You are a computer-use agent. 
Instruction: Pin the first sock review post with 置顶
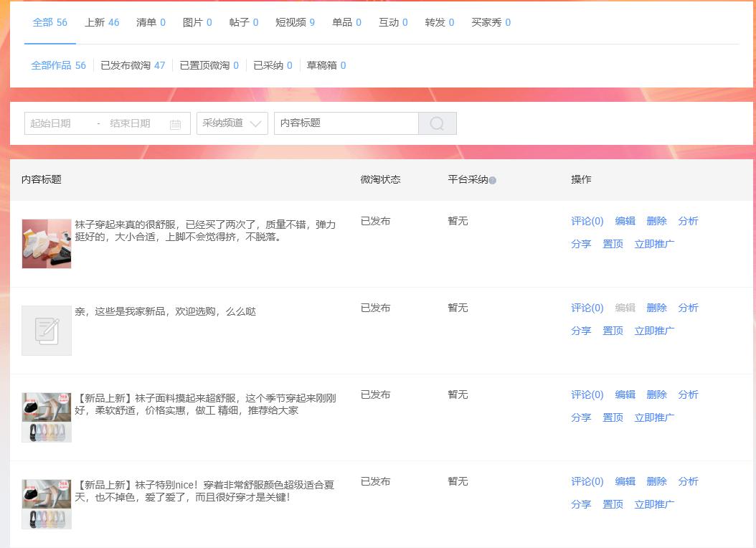[612, 244]
